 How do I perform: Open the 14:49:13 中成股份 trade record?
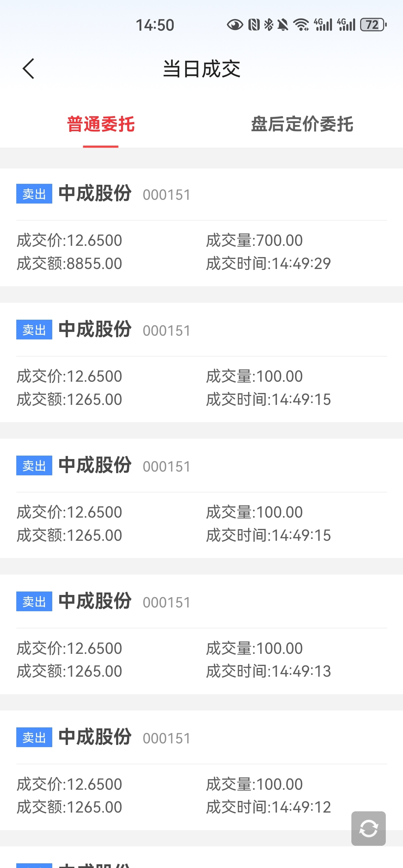coord(201,634)
